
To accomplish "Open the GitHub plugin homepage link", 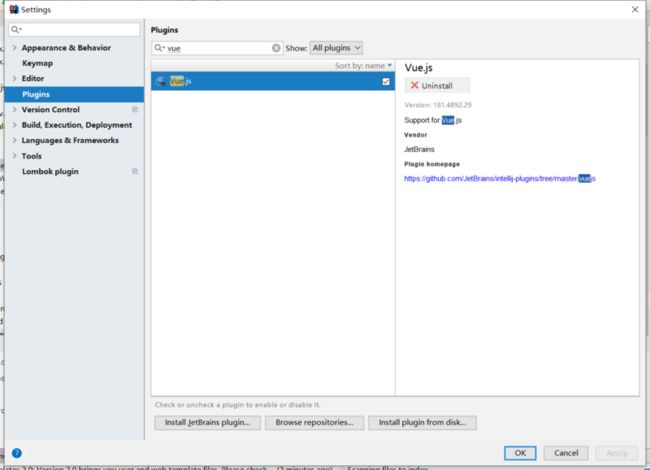I will tap(500, 179).
